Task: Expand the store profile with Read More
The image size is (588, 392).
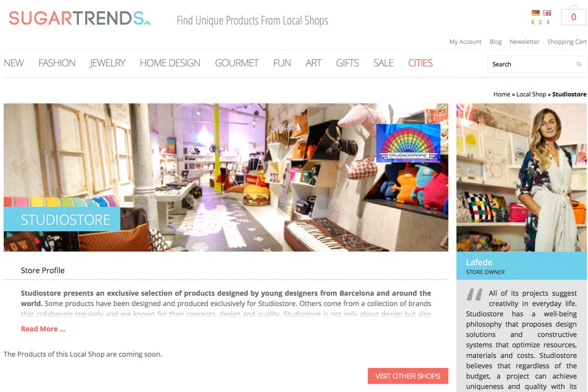Action: coord(43,328)
